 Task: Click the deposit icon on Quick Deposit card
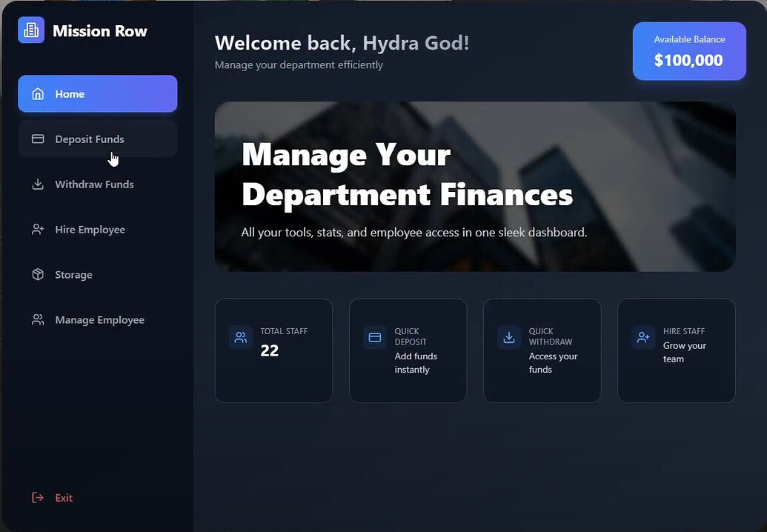pyautogui.click(x=374, y=337)
